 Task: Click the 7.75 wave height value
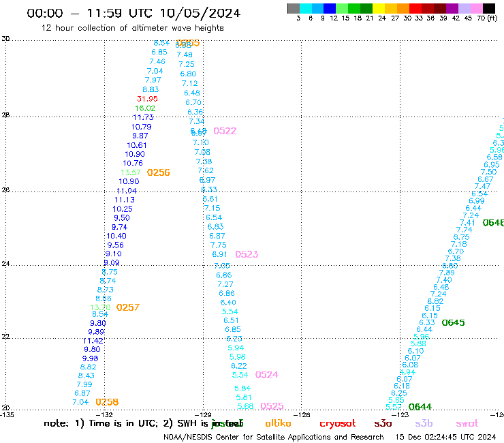click(x=218, y=245)
